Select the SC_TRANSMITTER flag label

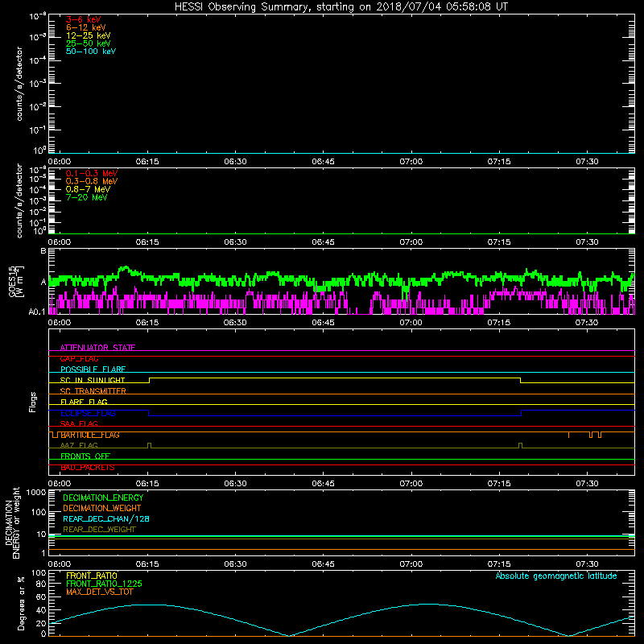[x=93, y=391]
